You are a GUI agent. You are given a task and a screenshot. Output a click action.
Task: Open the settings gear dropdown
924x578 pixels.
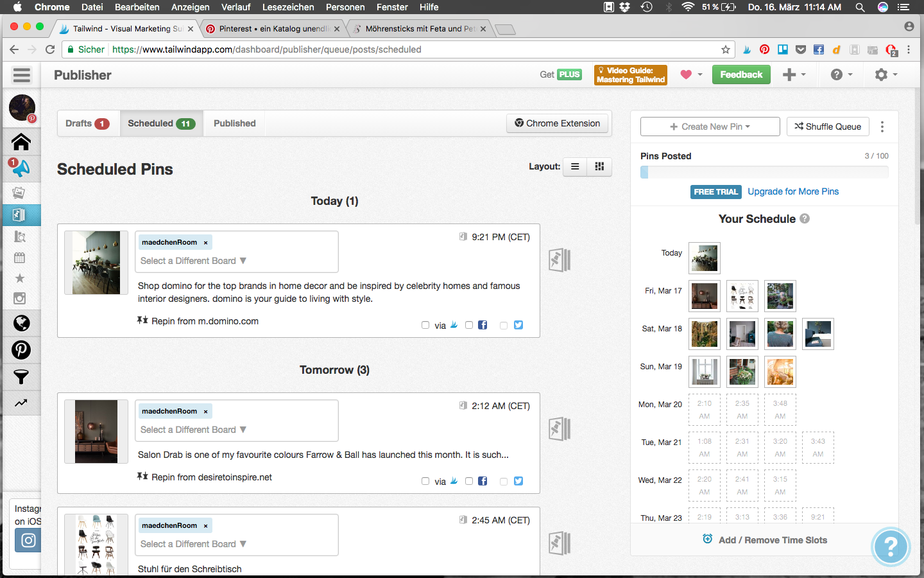pos(886,74)
